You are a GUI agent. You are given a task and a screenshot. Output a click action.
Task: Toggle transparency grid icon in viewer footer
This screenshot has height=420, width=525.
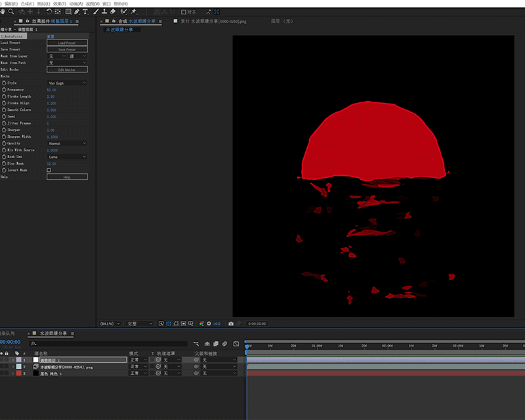click(x=169, y=324)
